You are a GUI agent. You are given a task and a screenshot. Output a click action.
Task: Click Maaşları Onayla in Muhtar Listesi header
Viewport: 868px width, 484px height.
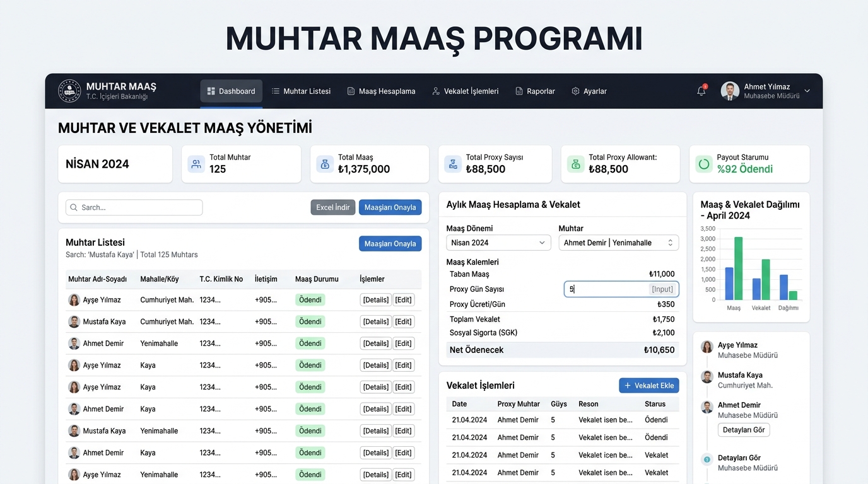tap(390, 244)
